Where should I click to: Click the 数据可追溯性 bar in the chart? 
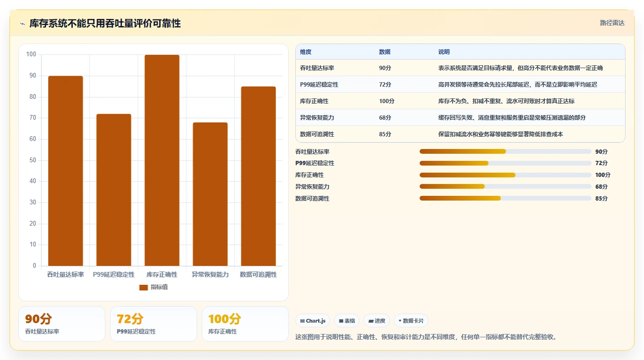click(258, 176)
